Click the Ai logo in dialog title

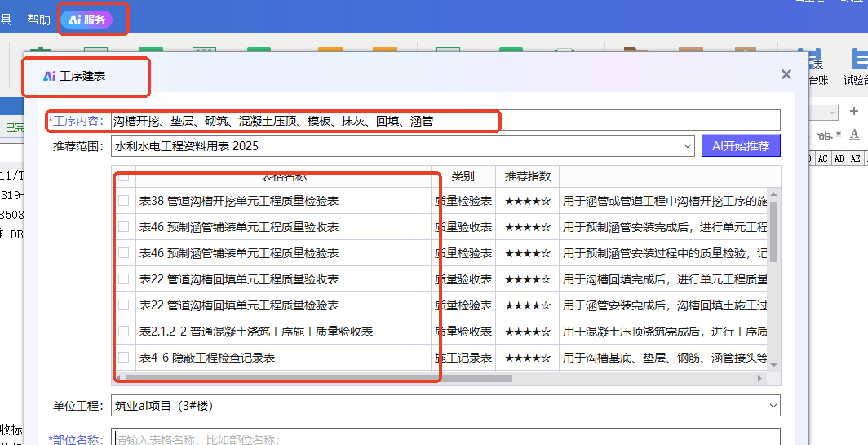[x=50, y=77]
